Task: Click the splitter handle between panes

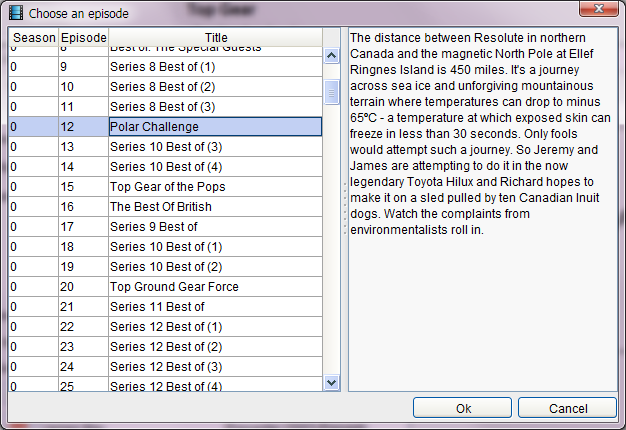Action: coord(345,209)
